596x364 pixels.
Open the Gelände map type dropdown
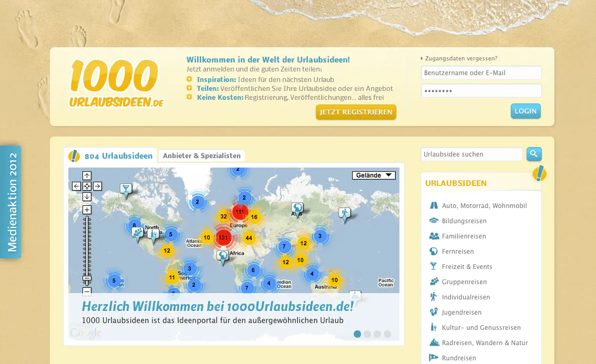tap(374, 175)
